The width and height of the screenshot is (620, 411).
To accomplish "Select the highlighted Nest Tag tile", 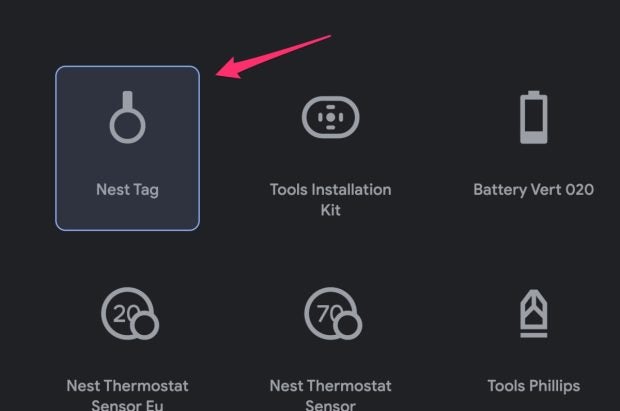I will (127, 148).
